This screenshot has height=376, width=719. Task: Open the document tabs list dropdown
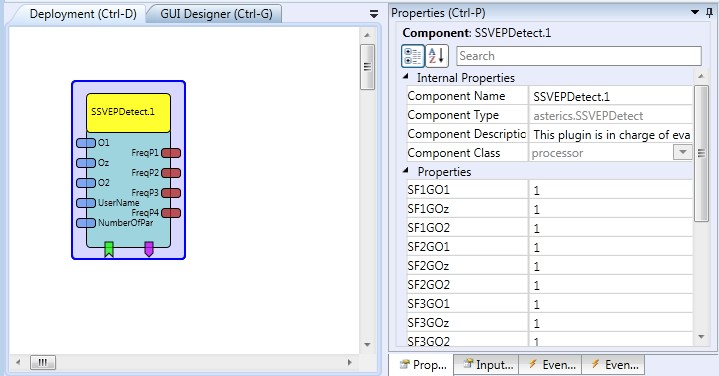tap(374, 14)
